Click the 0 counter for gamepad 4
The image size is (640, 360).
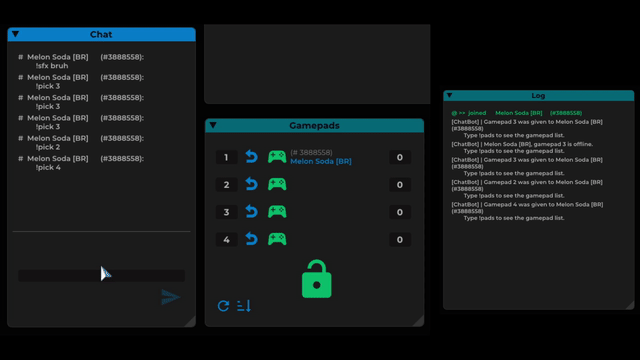click(400, 240)
